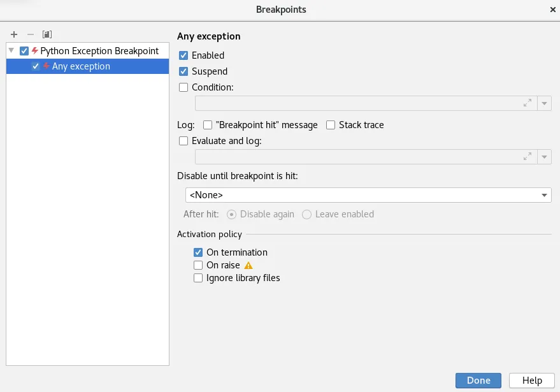
Task: Click the add breakpoint plus icon
Action: point(14,34)
